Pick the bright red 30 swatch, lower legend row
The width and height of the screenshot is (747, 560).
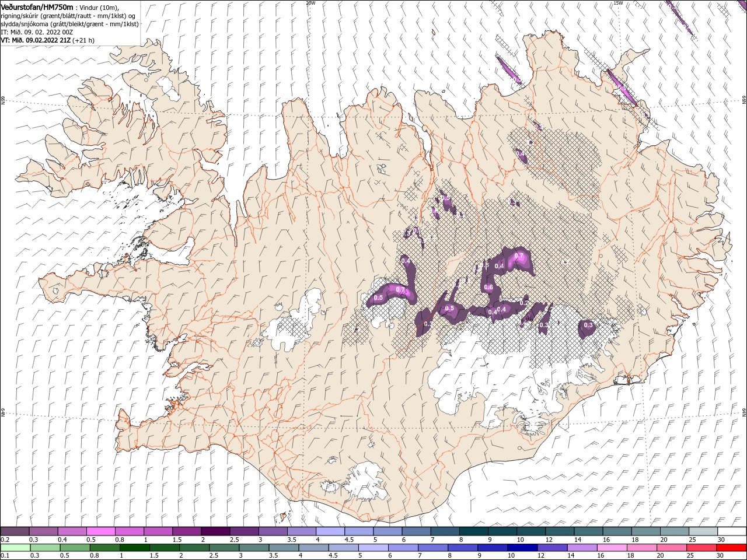(731, 547)
